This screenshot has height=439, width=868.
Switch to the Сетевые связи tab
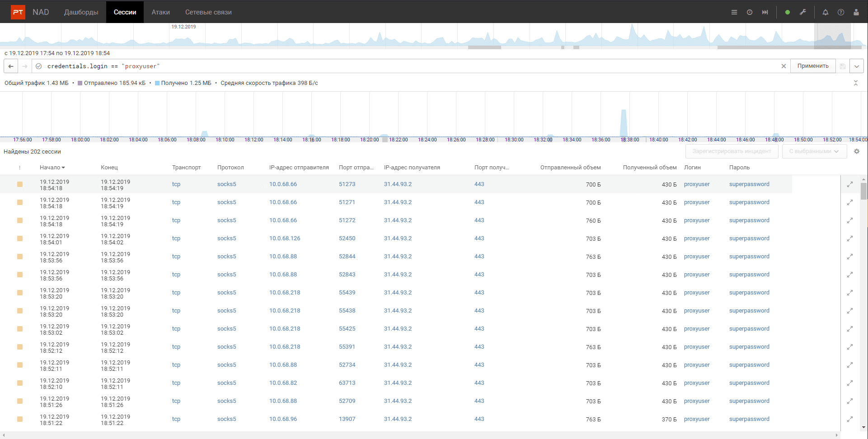(208, 12)
